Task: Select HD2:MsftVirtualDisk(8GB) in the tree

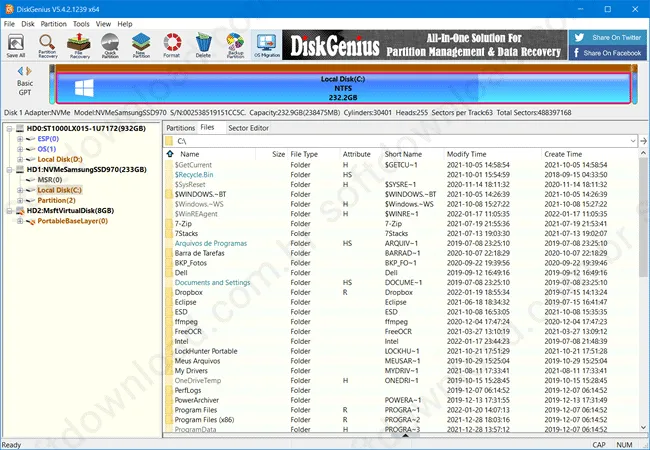Action: [70, 210]
